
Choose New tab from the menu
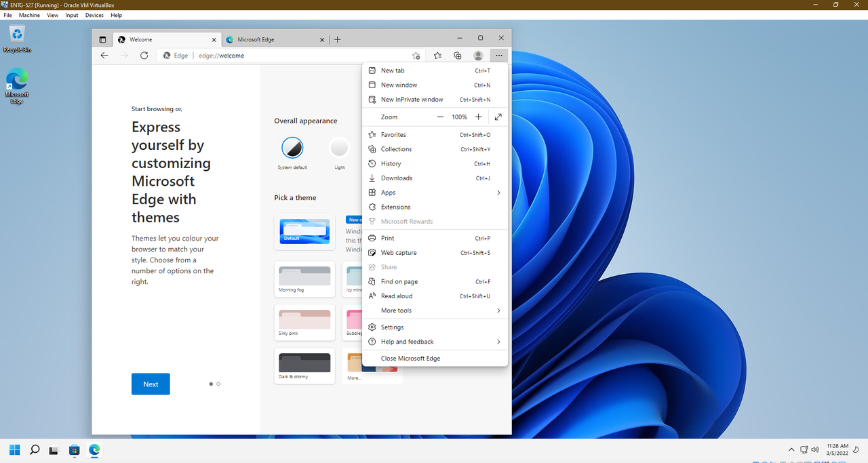click(x=435, y=71)
